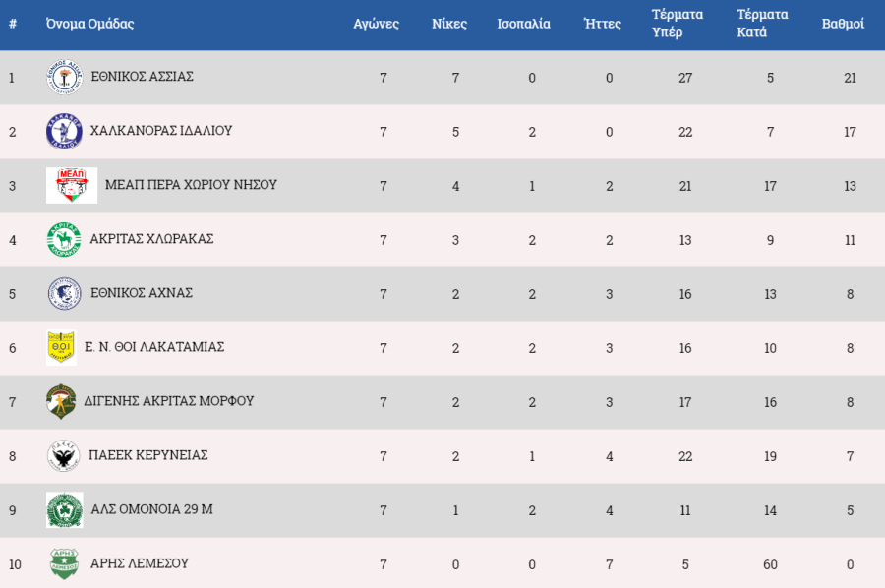
Task: Click the ΧΑΛΚΑΝΟΡΑΣ ΙΔΑΛΙΟΥ club crest
Action: point(64,131)
